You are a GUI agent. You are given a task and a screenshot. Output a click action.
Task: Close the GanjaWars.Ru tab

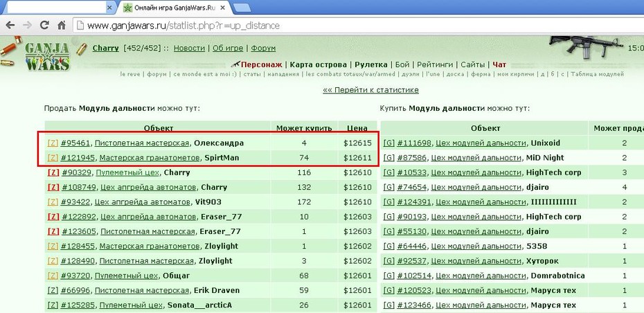(222, 8)
